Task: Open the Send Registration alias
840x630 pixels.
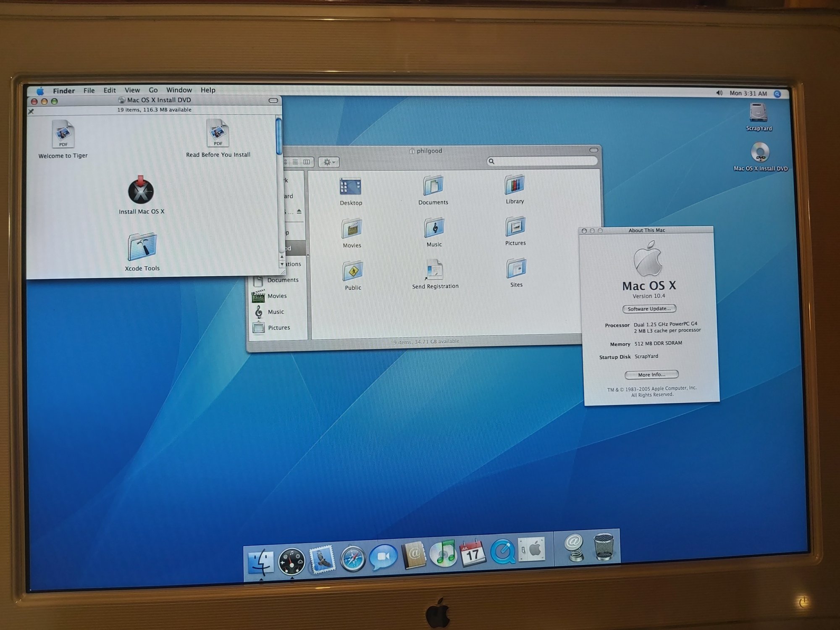Action: [434, 270]
